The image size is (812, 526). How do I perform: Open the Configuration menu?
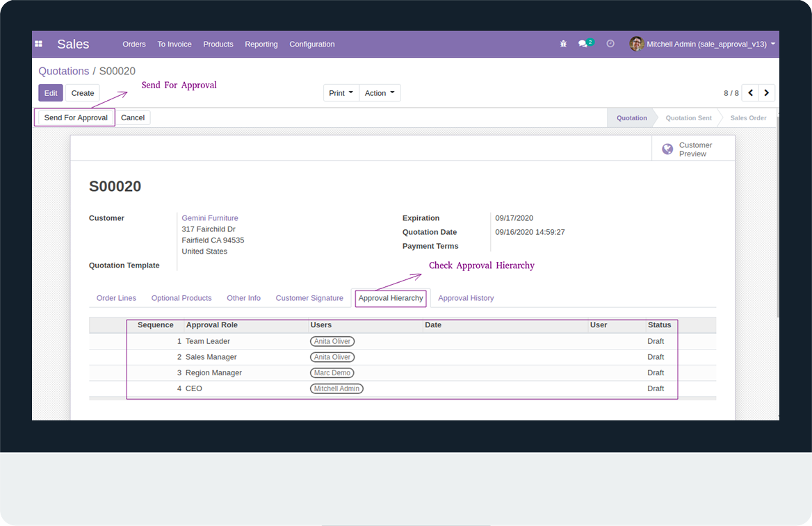(x=311, y=44)
